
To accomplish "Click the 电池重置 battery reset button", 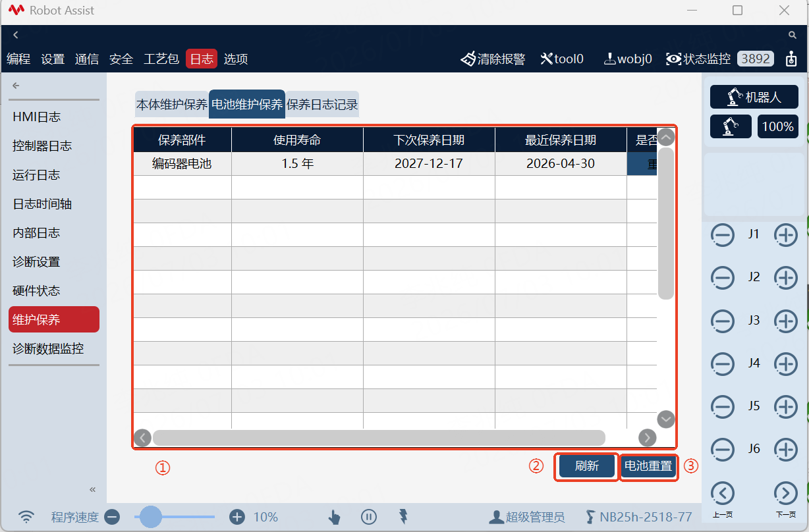I will (648, 466).
